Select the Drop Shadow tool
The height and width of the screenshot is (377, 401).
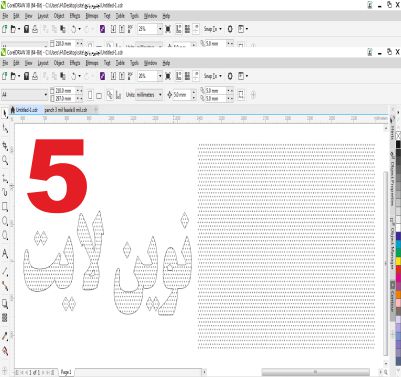(5, 303)
